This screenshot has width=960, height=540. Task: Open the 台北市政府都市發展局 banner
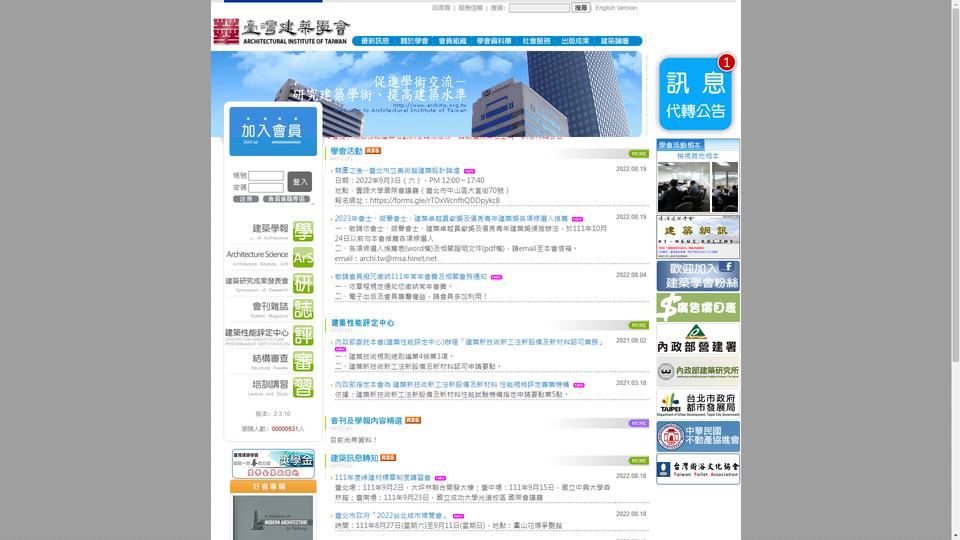coord(698,403)
